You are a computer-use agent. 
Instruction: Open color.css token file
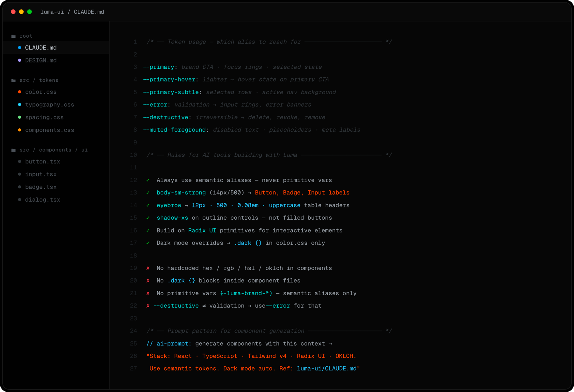click(56, 92)
